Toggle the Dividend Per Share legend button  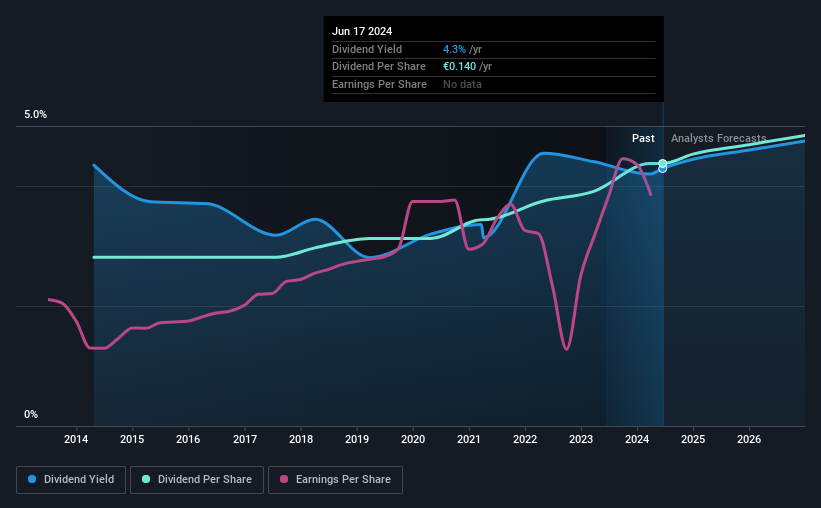point(197,480)
